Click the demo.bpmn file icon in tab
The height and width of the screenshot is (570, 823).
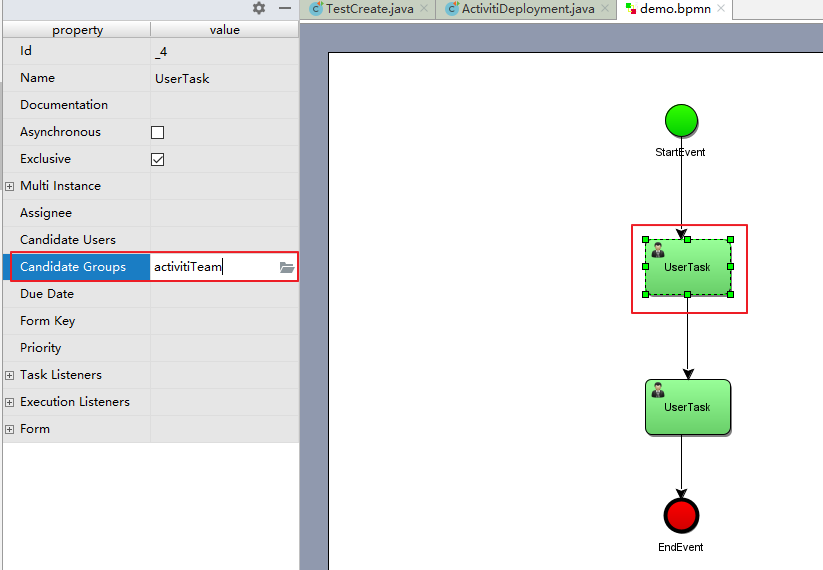[x=631, y=8]
